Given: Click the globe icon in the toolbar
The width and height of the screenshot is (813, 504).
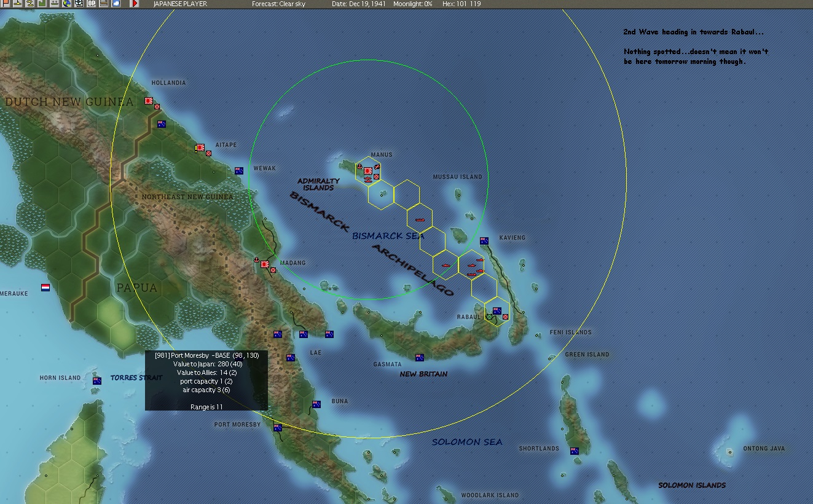Looking at the screenshot, I should click(x=66, y=4).
